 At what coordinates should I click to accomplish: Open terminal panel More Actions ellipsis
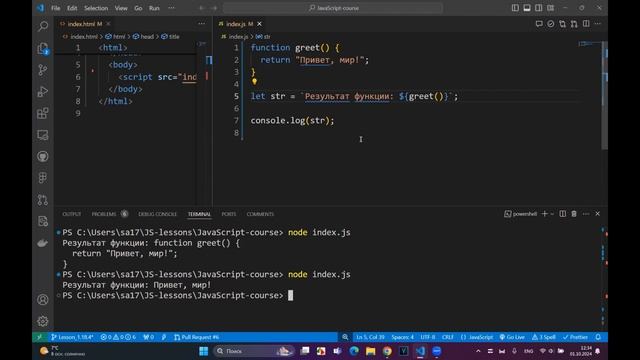pos(586,213)
